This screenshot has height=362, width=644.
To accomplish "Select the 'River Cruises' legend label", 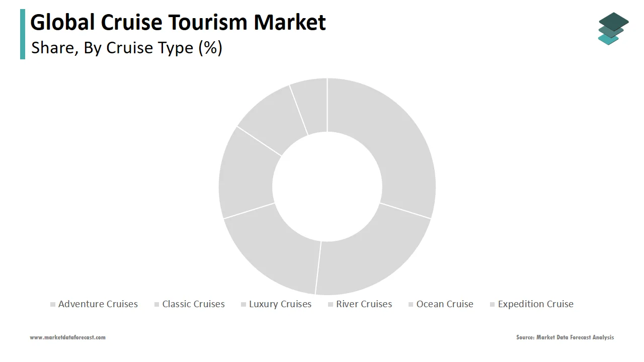I will tap(364, 304).
